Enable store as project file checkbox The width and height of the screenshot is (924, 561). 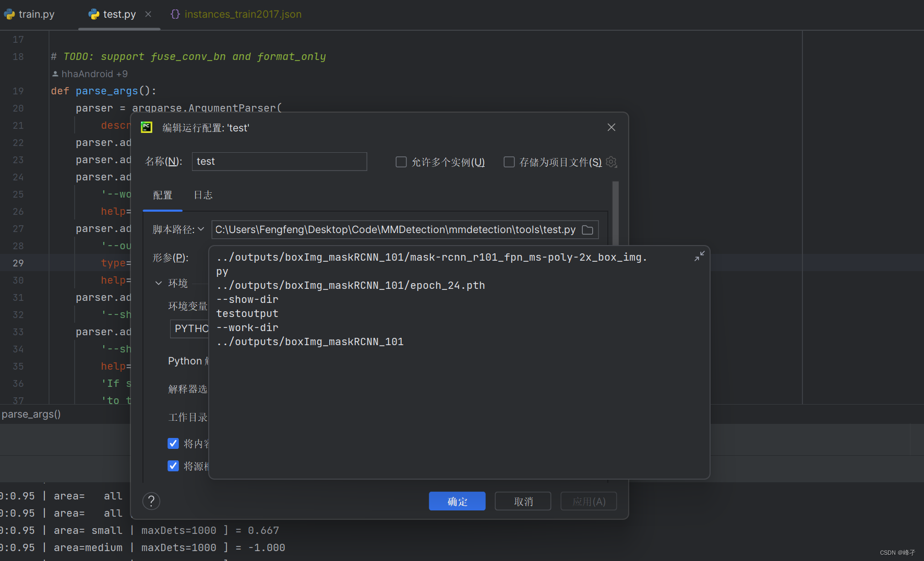click(x=509, y=162)
